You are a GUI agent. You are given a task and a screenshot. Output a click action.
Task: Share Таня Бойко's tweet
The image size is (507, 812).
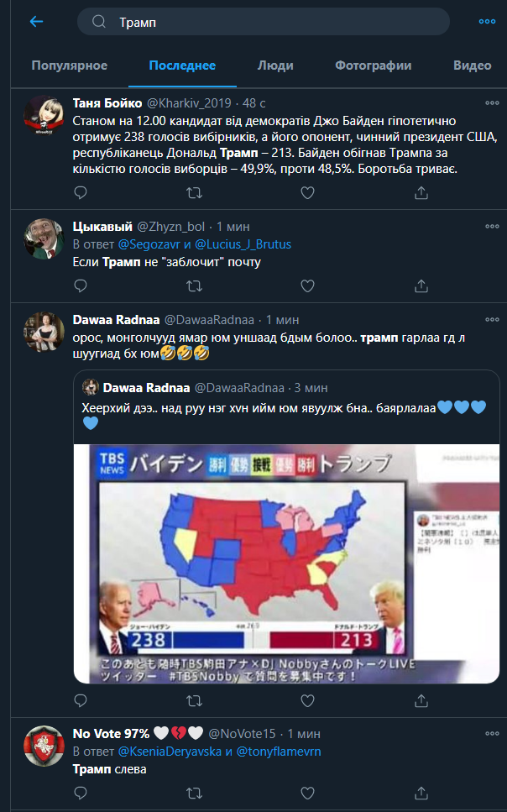421,192
